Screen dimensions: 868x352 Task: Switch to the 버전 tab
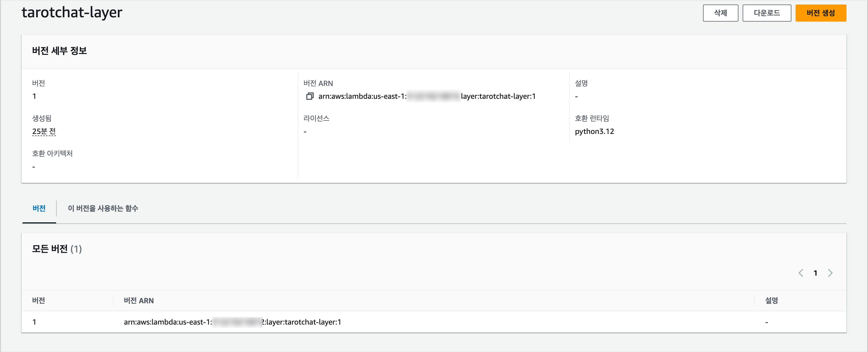pos(39,208)
